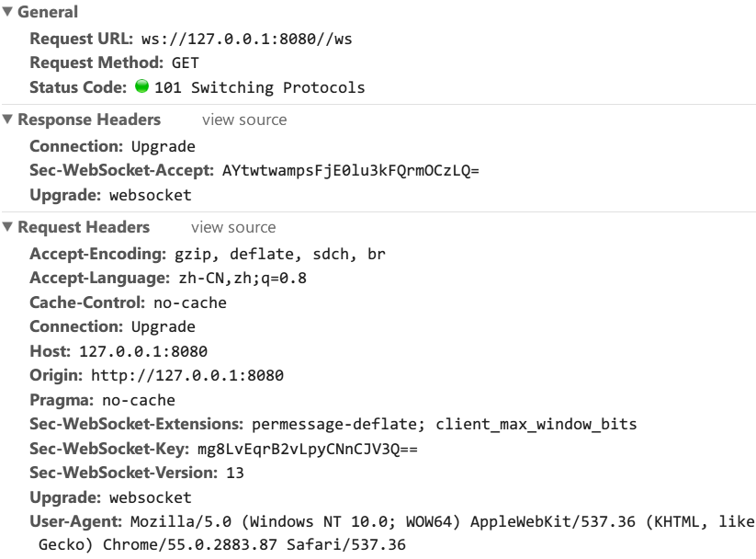Screen dimensions: 756x559
Task: Collapse the Request Headers section
Action: [x=9, y=227]
